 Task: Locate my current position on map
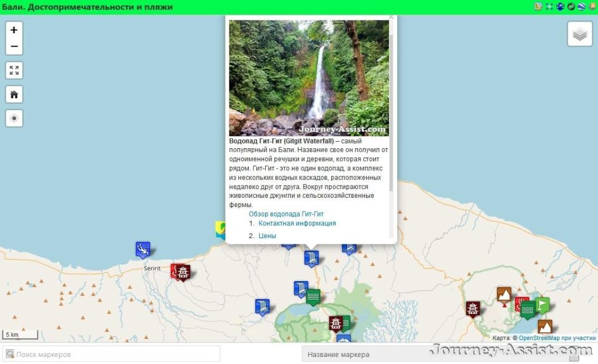[x=14, y=118]
